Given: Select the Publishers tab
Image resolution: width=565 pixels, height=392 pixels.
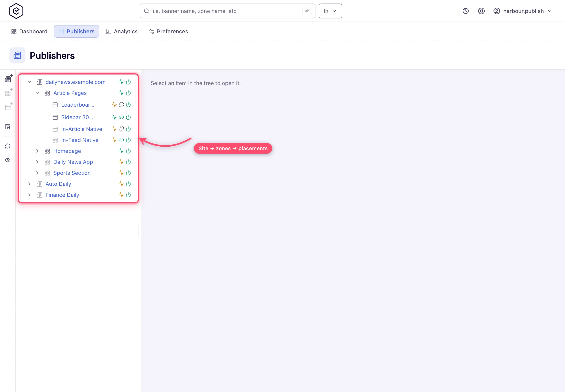Looking at the screenshot, I should 77,31.
